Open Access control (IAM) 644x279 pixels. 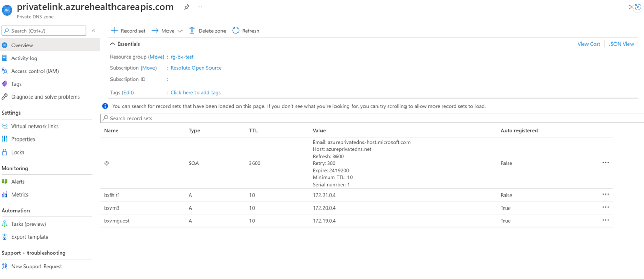(x=35, y=71)
